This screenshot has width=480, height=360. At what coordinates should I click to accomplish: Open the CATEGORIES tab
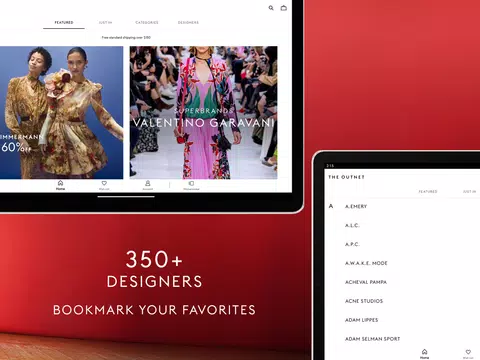click(x=147, y=22)
